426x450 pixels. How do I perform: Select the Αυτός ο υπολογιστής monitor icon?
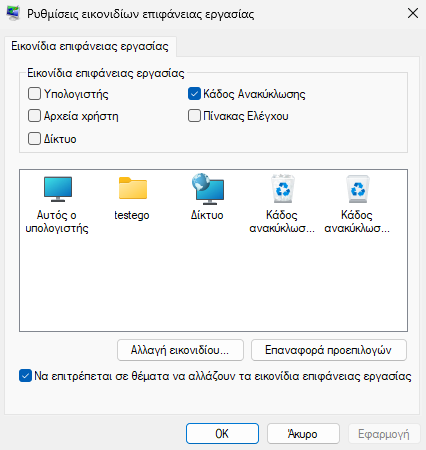click(x=58, y=189)
